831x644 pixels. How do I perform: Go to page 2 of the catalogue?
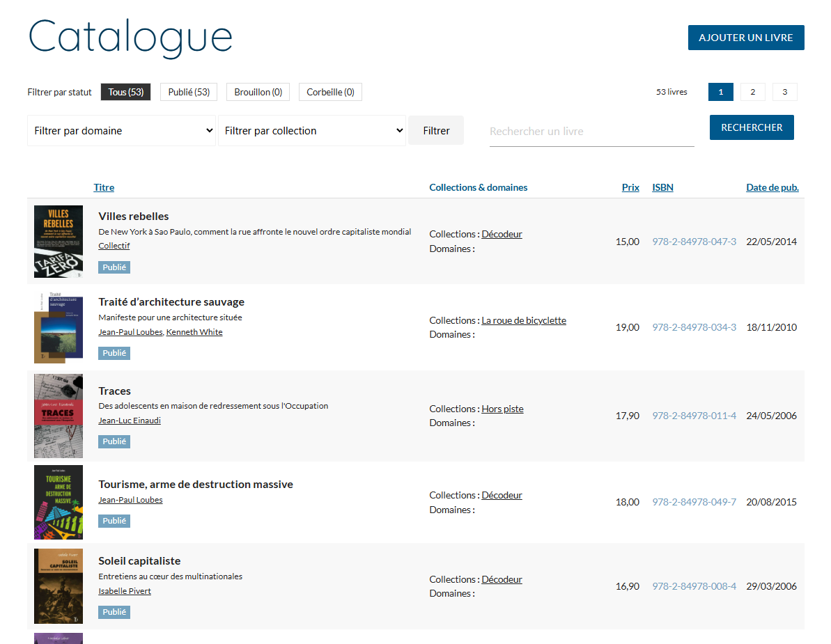[x=752, y=92]
